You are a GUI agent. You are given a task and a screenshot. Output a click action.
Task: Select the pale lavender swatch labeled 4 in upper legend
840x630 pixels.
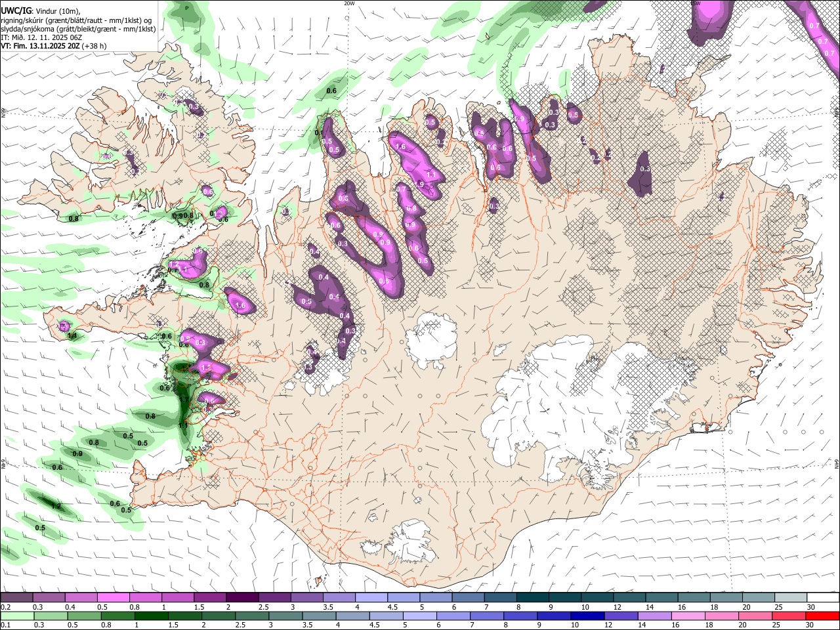tap(371, 598)
